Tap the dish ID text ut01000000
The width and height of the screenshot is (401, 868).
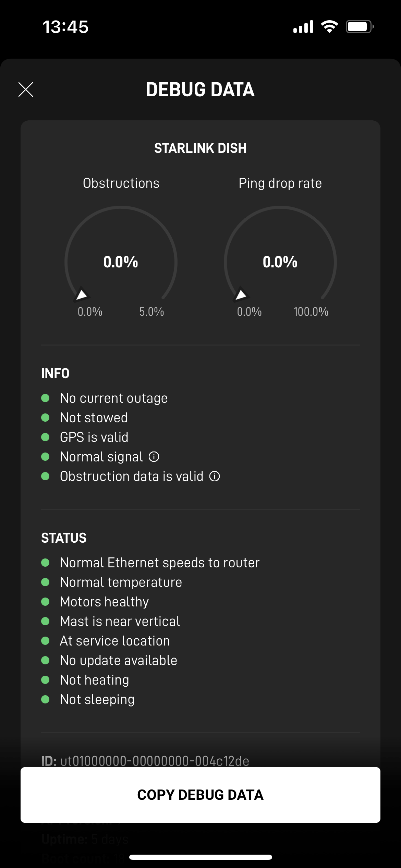pyautogui.click(x=154, y=761)
